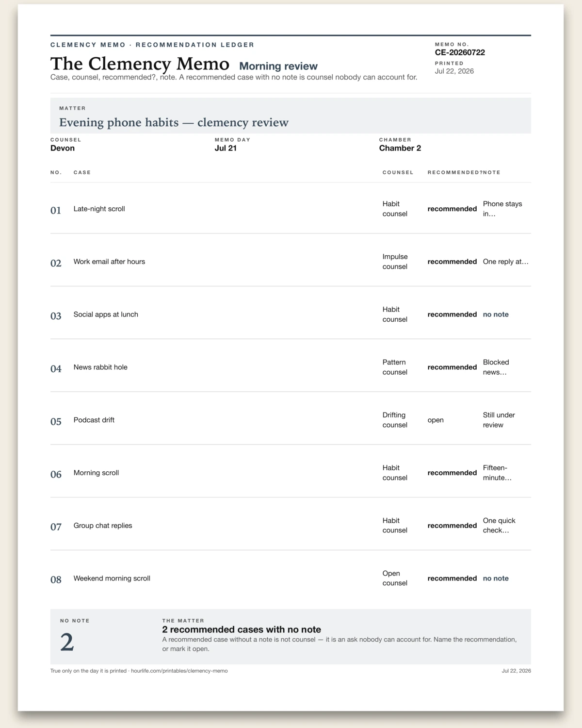Open the hourlife.com printables footer link

point(179,671)
